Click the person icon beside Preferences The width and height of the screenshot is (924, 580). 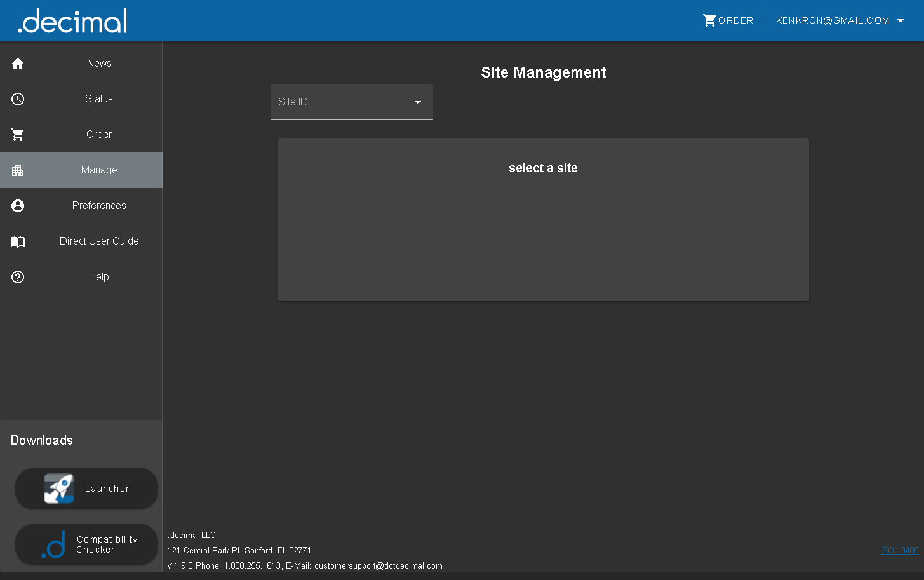(18, 206)
